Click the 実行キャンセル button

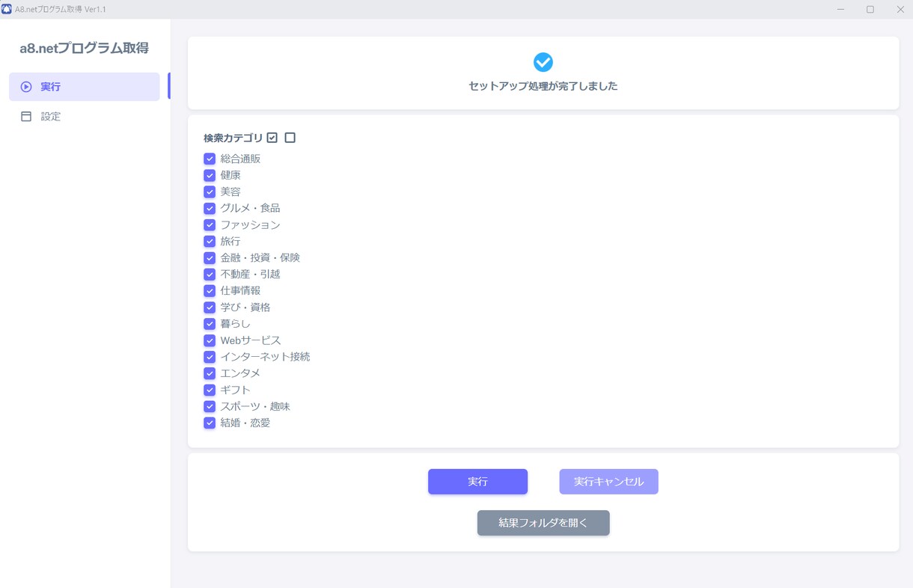pyautogui.click(x=608, y=482)
